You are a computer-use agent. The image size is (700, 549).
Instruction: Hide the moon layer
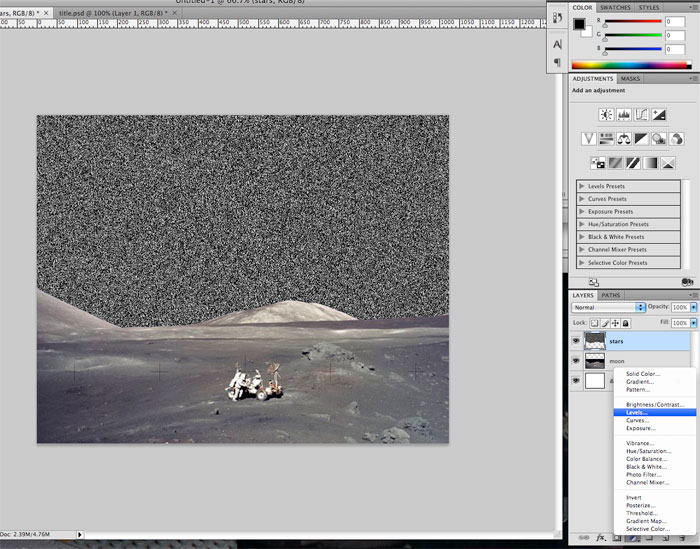pyautogui.click(x=576, y=360)
